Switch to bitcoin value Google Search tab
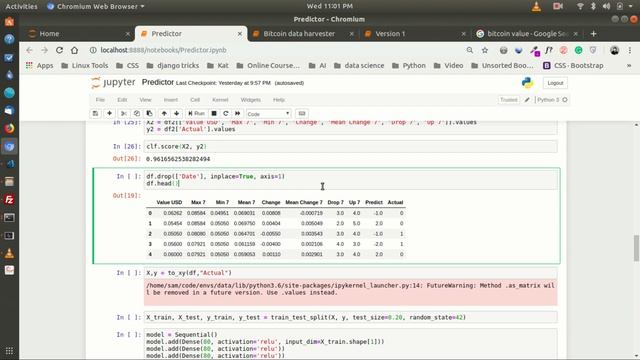Image resolution: width=640 pixels, height=360 pixels. pyautogui.click(x=527, y=34)
